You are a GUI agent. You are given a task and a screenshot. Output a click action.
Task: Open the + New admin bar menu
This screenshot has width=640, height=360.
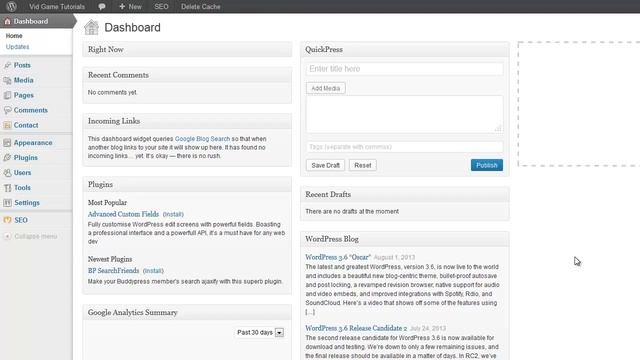(x=130, y=7)
